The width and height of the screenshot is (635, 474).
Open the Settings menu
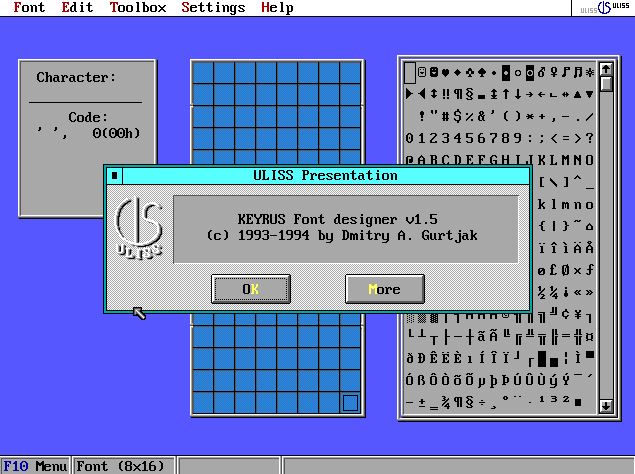[213, 8]
